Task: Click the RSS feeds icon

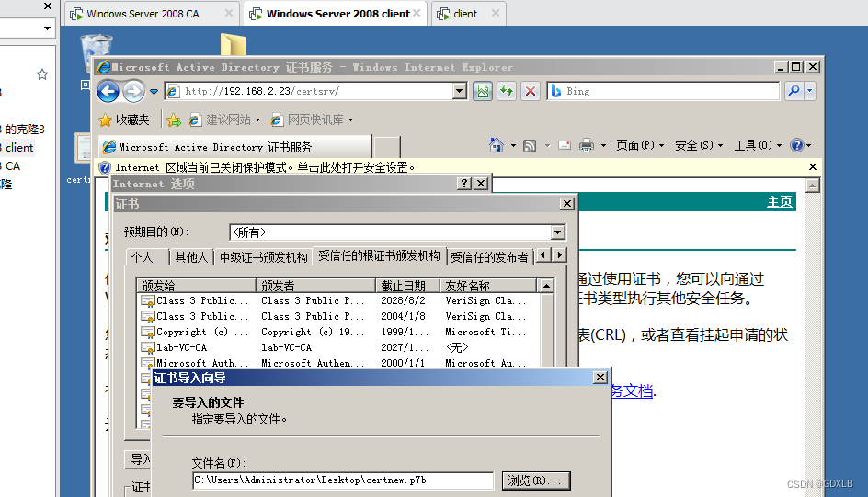Action: [530, 146]
